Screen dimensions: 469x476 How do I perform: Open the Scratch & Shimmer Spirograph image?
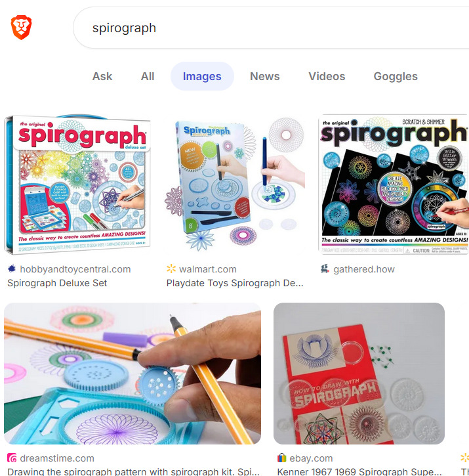click(x=394, y=184)
